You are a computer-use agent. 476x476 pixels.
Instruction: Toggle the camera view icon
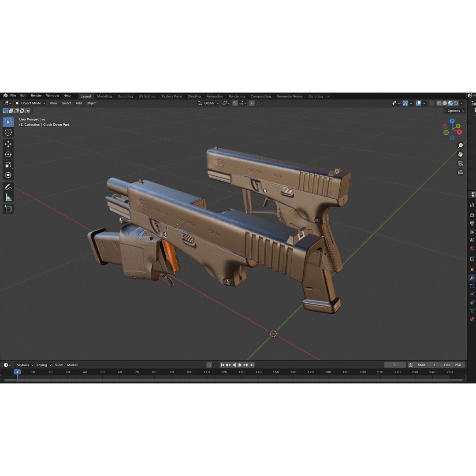point(460,164)
